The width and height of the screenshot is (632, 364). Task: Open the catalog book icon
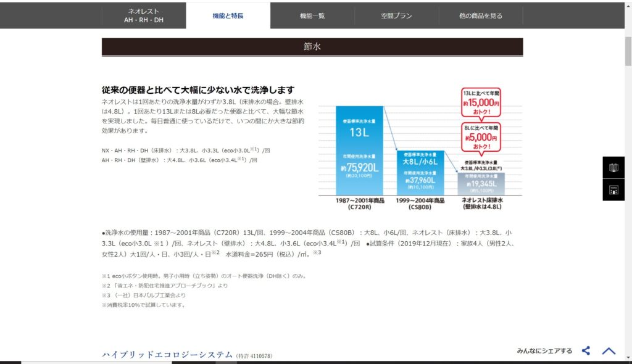point(613,168)
